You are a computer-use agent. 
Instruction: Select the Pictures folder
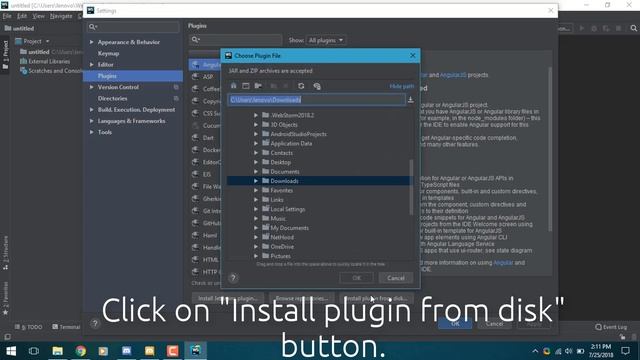[280, 256]
